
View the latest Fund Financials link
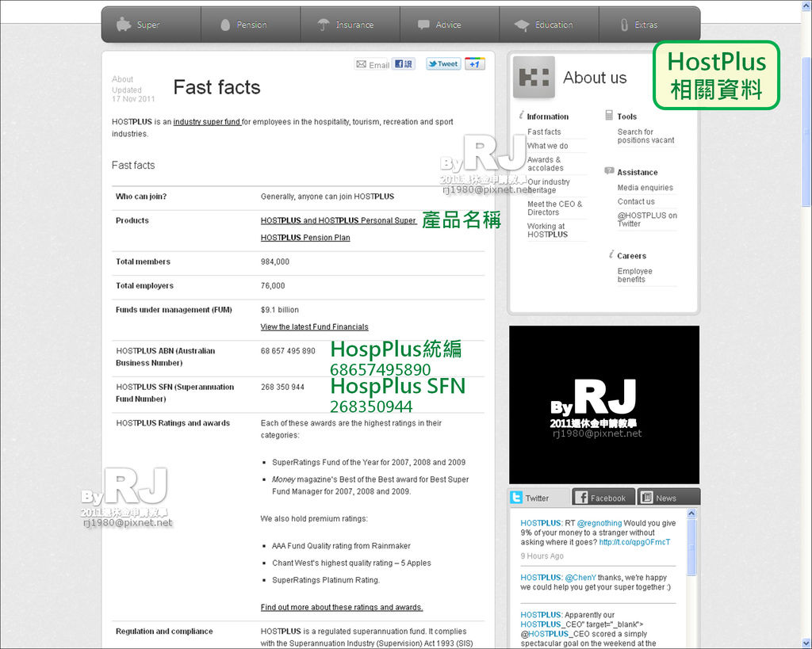314,326
